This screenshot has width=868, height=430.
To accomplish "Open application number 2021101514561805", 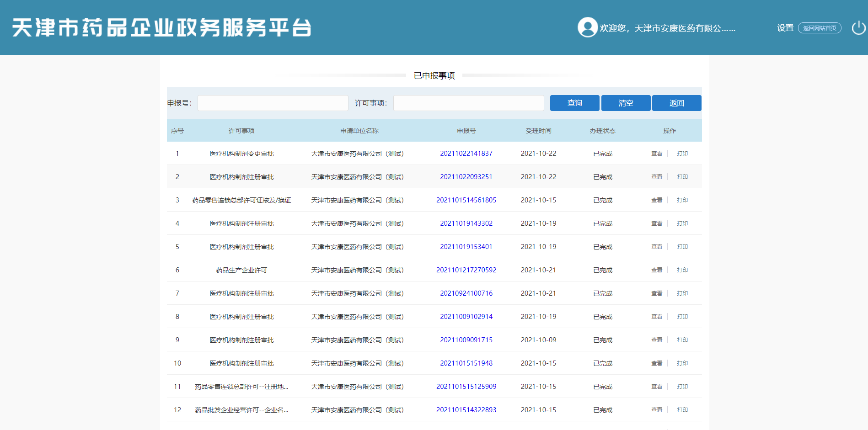I will point(466,200).
